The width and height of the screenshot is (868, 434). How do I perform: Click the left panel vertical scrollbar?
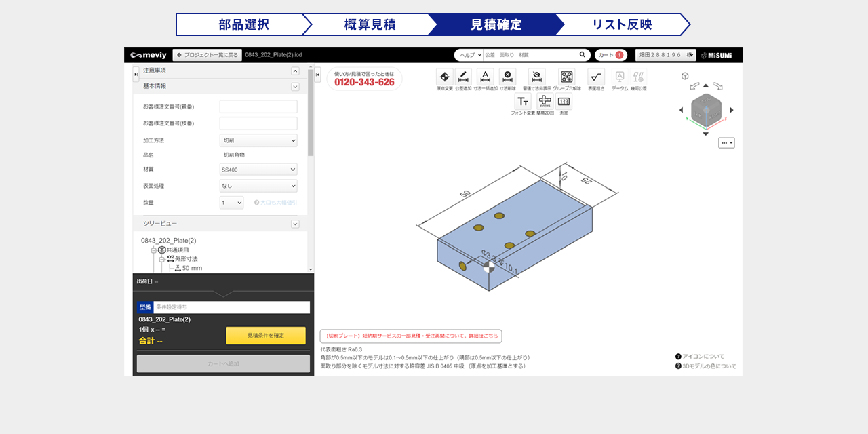pos(311,122)
